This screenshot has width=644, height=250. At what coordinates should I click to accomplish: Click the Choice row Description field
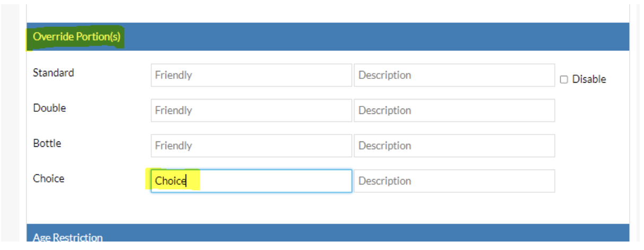pos(454,181)
